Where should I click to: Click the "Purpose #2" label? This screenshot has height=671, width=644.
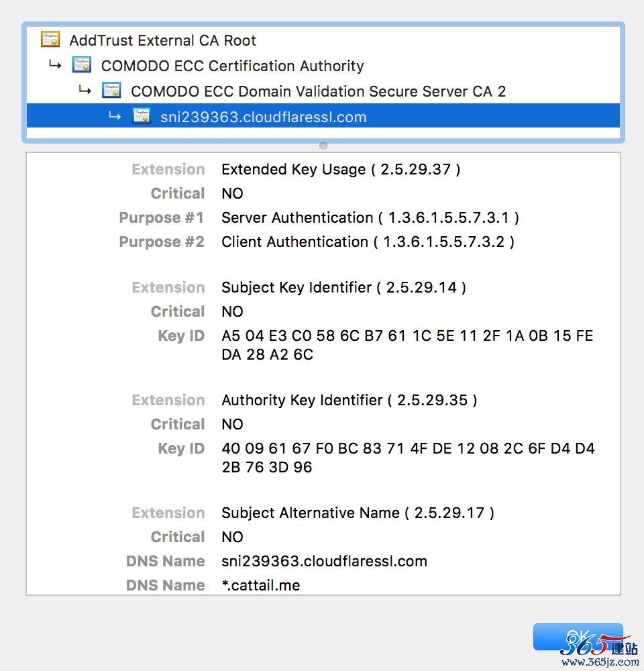point(162,242)
